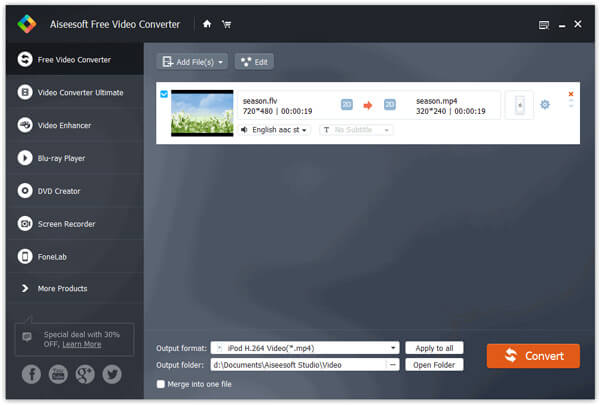
Task: Open the Google Plus social icon
Action: (x=85, y=374)
